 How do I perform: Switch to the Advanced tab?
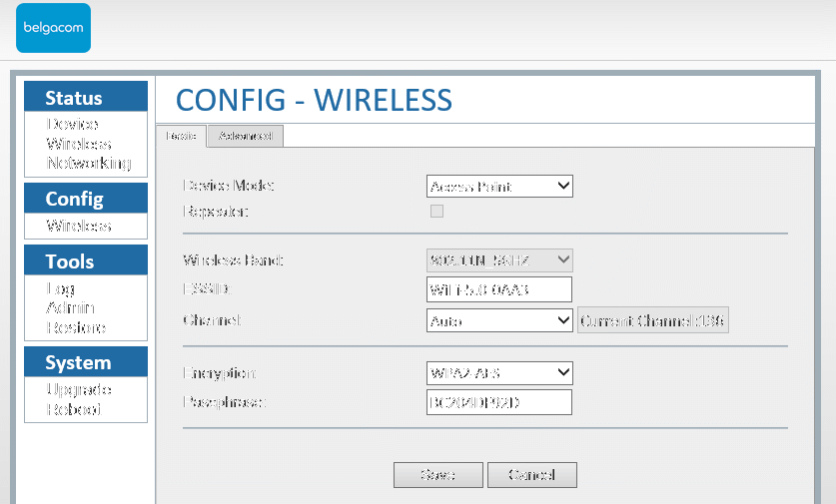tap(246, 136)
